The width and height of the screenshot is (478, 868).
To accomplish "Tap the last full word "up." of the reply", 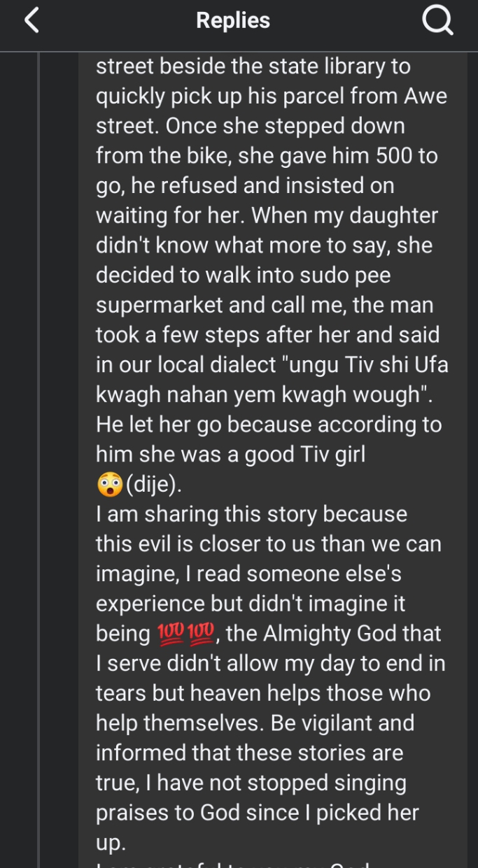I will click(111, 842).
